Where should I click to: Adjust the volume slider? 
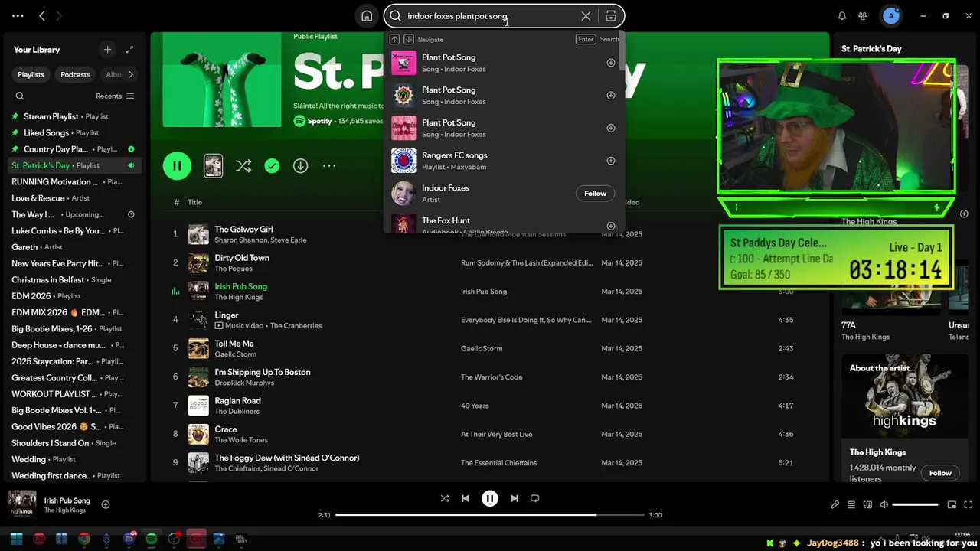(x=915, y=504)
